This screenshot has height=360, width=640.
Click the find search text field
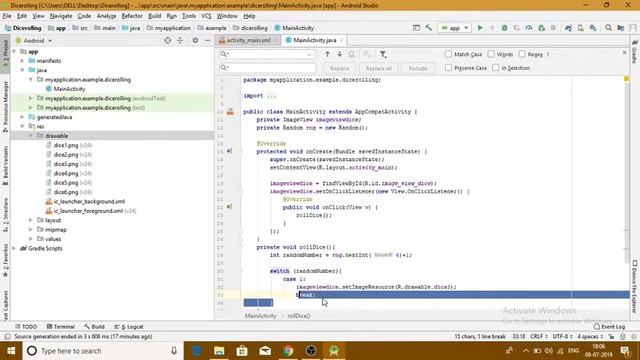(268, 54)
